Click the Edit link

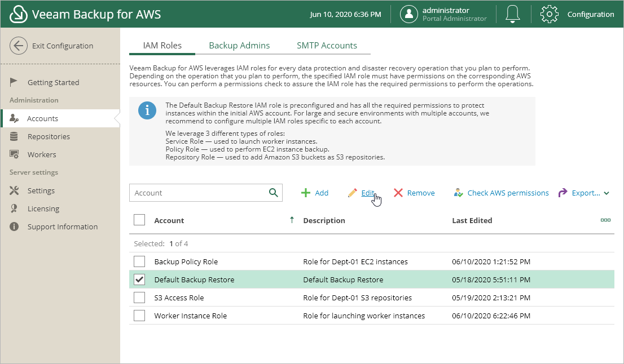(368, 193)
